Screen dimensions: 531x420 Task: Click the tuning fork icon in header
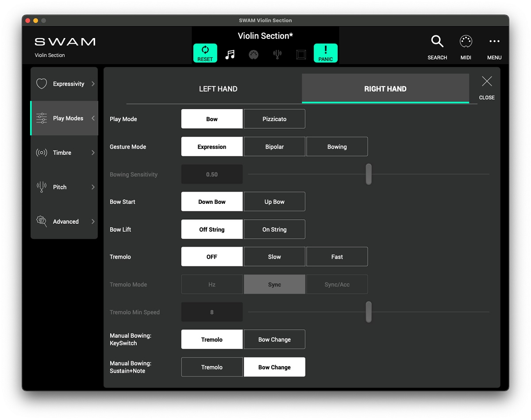click(x=277, y=54)
